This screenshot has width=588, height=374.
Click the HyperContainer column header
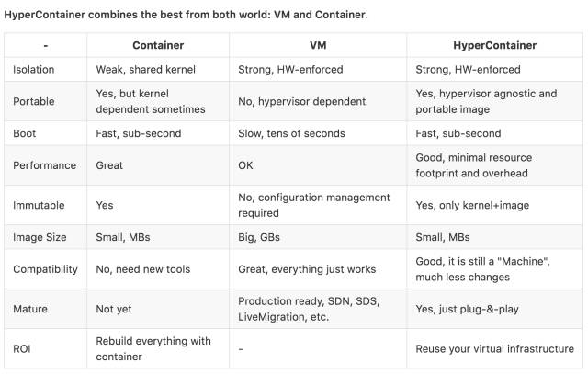tap(494, 45)
